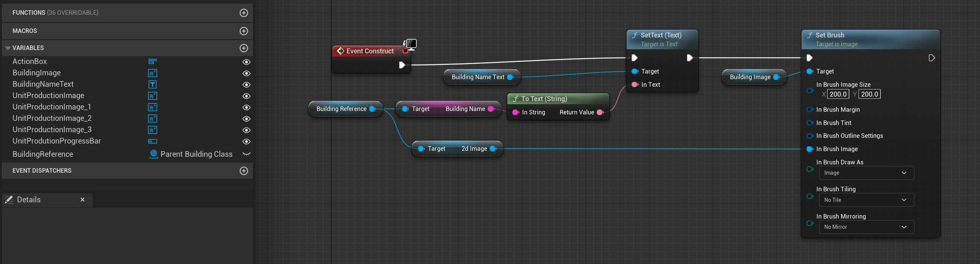Toggle visibility eye for BuildingImage
The height and width of the screenshot is (264, 980).
(x=247, y=73)
